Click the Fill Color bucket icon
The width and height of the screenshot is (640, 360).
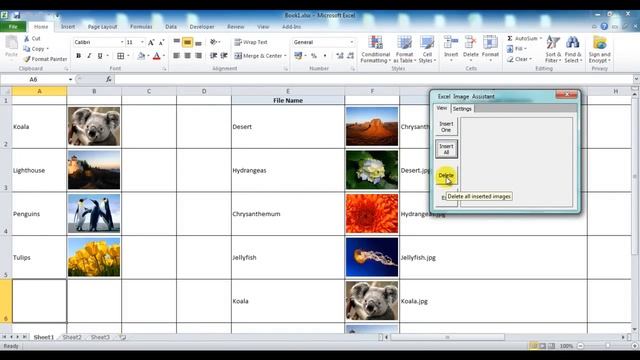[x=141, y=56]
